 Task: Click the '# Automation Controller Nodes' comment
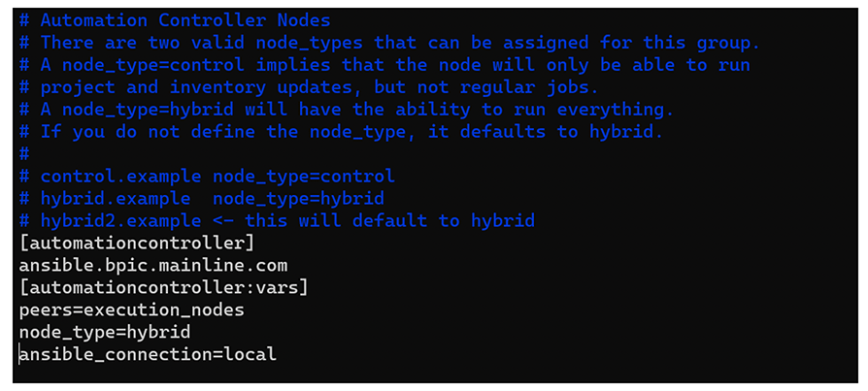tap(175, 21)
